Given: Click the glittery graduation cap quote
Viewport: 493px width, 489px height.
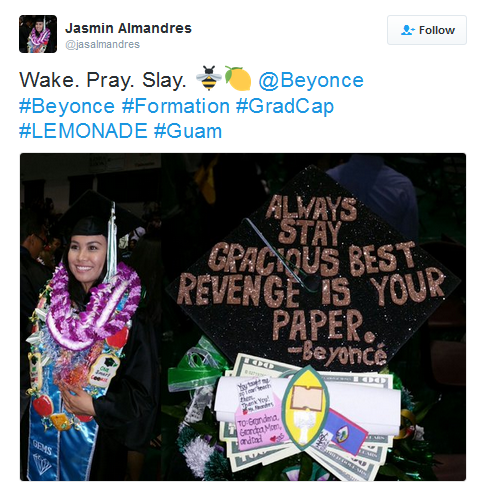Looking at the screenshot, I should (x=312, y=273).
